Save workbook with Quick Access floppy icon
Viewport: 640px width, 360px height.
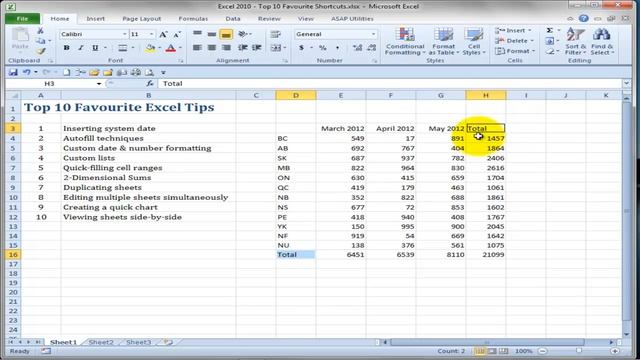pos(13,72)
